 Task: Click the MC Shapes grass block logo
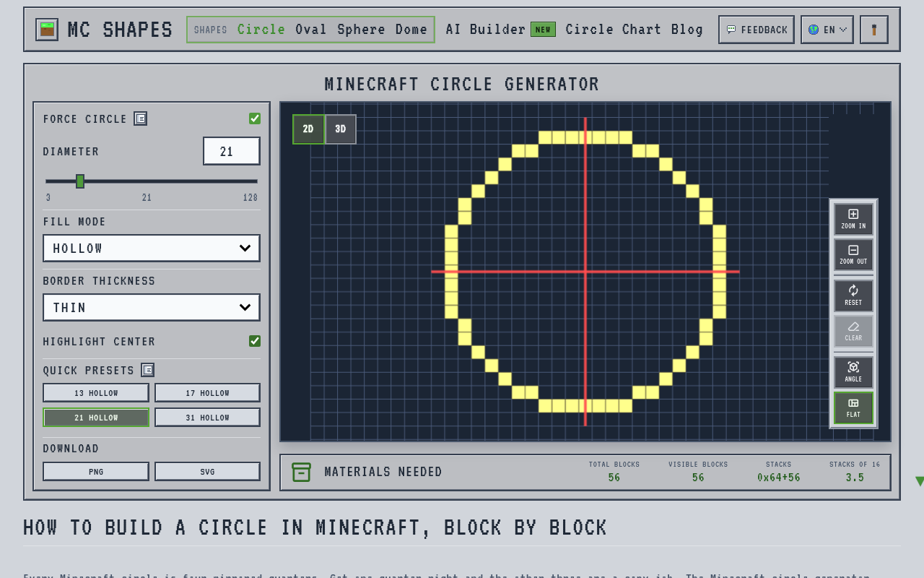(x=47, y=30)
